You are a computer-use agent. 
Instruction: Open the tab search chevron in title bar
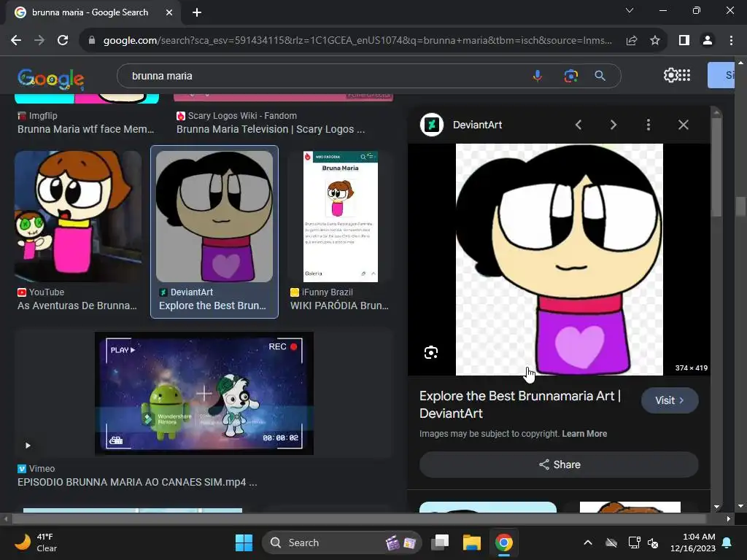coord(630,10)
